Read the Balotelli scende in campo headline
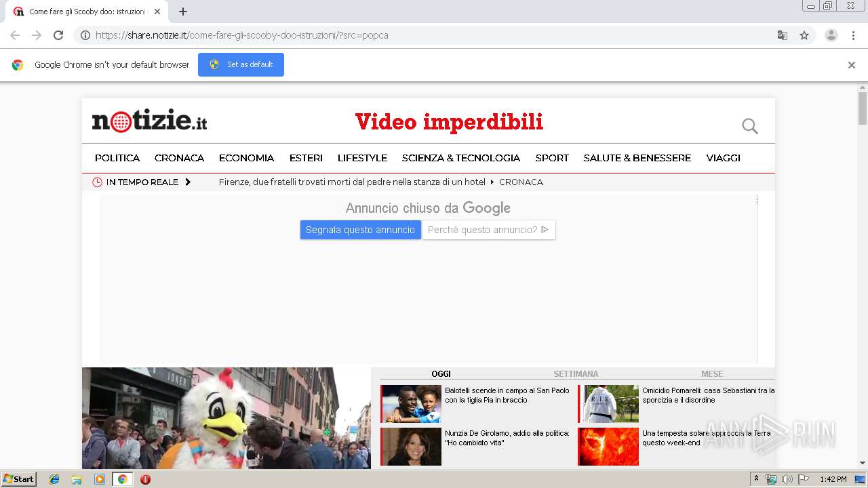 (507, 395)
